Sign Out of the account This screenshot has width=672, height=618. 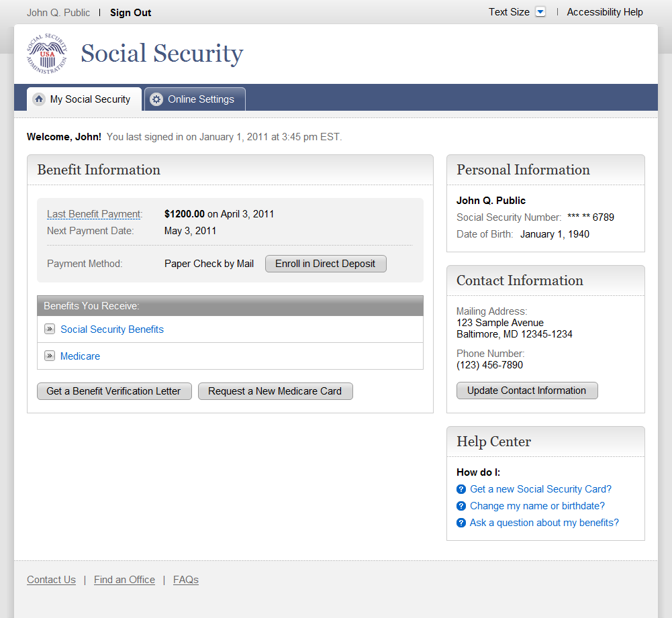(x=130, y=13)
